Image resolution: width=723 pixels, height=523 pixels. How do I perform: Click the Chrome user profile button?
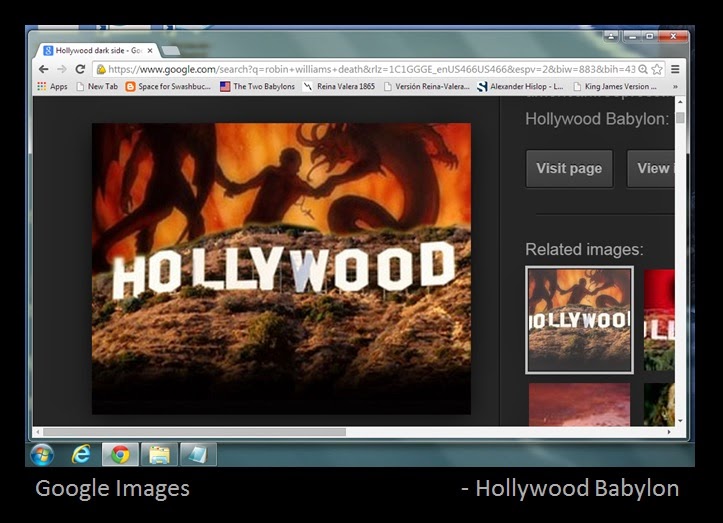[611, 36]
